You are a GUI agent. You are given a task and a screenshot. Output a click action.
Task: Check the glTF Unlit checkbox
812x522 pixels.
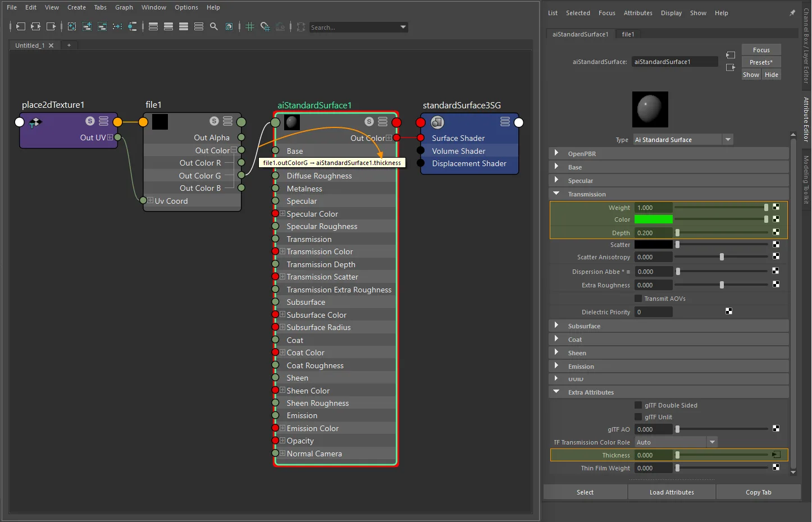click(x=638, y=417)
